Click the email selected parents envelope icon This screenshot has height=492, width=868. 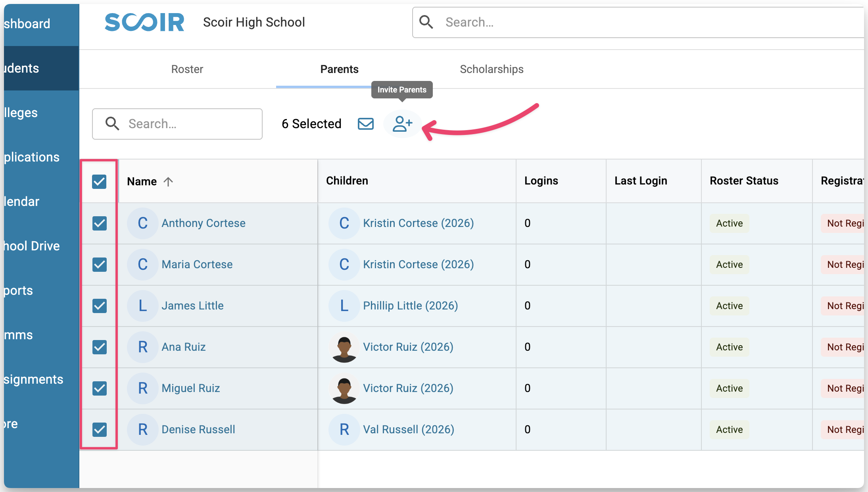coord(365,124)
